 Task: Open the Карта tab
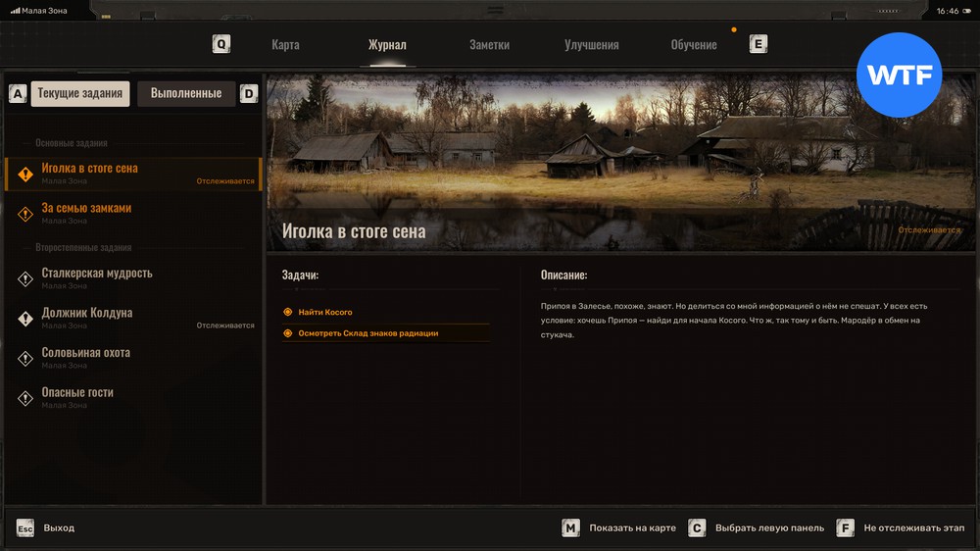(285, 45)
